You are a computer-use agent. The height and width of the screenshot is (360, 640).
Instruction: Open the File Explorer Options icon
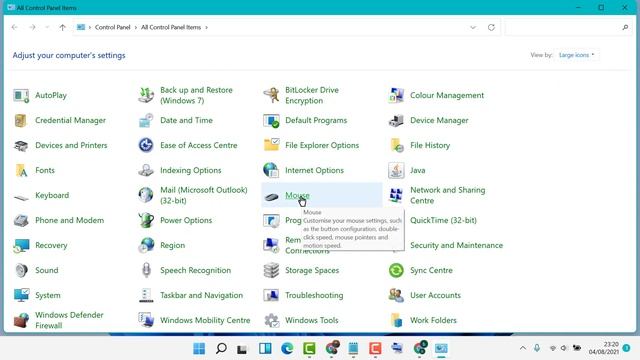coord(271,145)
